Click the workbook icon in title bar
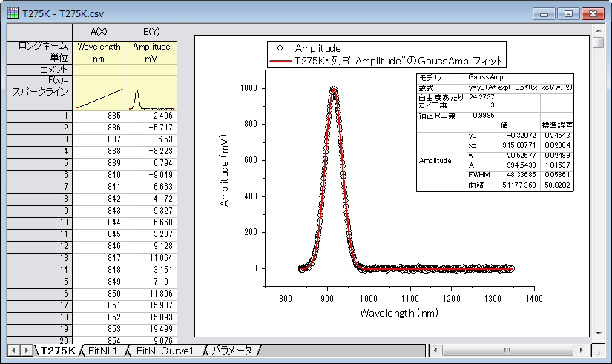The height and width of the screenshot is (364, 612). point(13,13)
